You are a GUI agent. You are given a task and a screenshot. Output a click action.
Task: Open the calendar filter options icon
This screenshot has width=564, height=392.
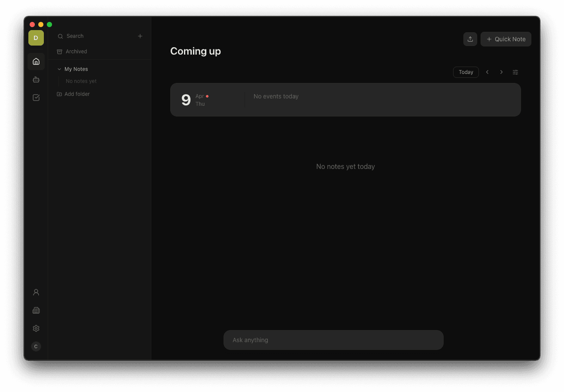(x=515, y=72)
